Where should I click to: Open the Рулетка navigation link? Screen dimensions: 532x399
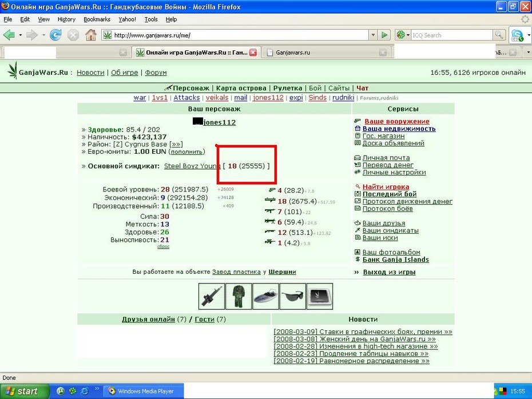tap(288, 88)
